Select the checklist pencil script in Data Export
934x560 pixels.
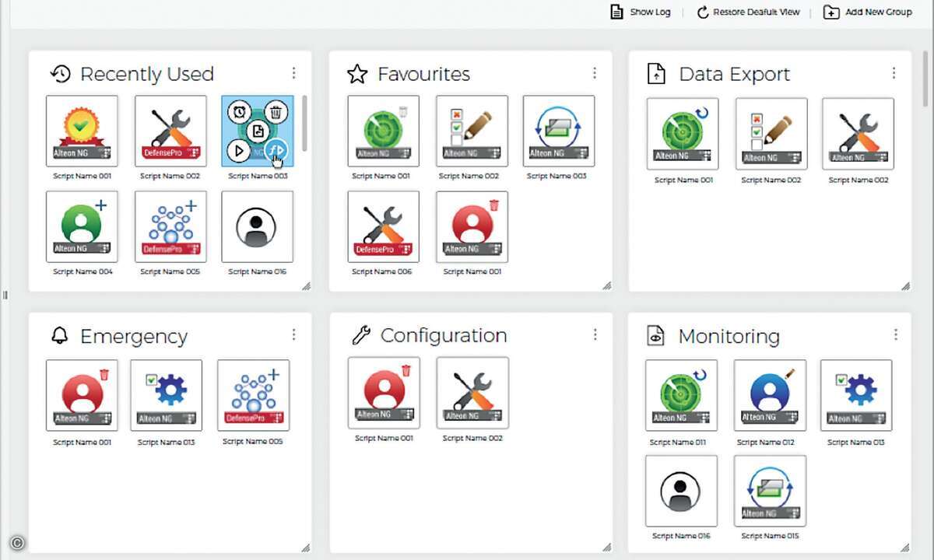[x=771, y=133]
